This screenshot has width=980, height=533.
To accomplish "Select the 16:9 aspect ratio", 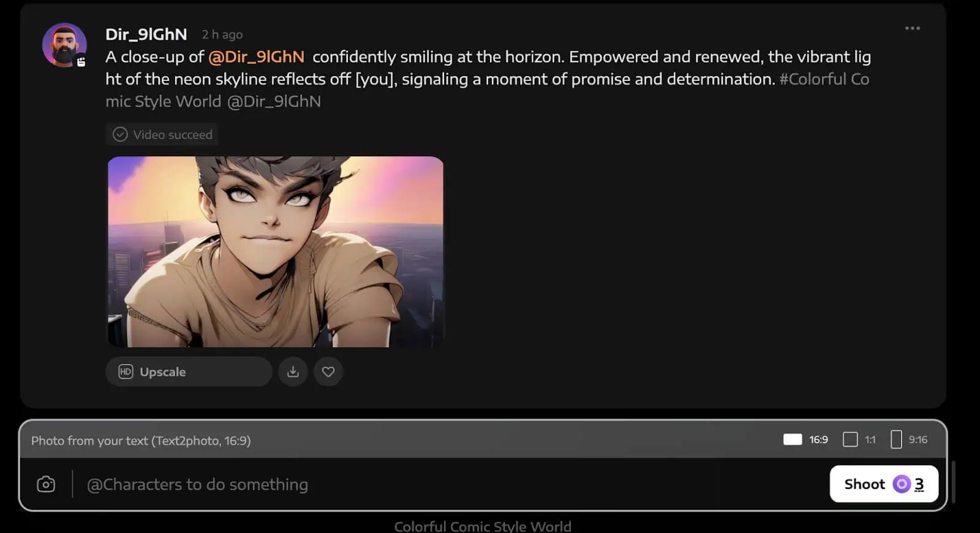I will pyautogui.click(x=805, y=439).
